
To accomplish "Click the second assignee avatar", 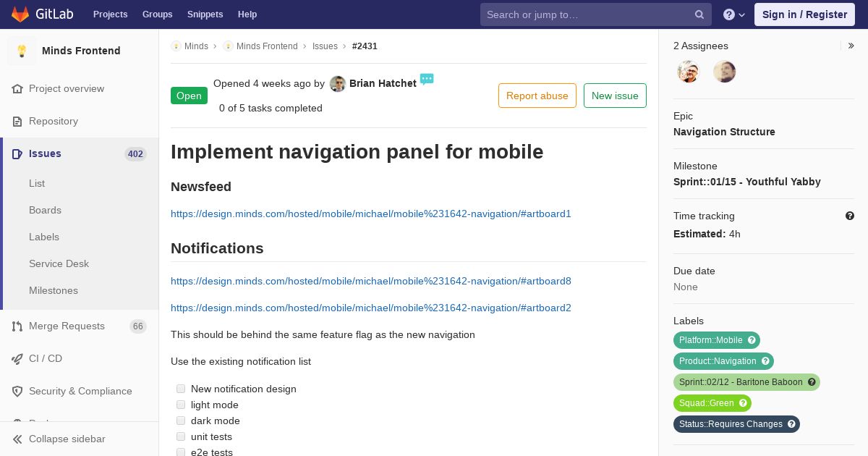I will 724,72.
